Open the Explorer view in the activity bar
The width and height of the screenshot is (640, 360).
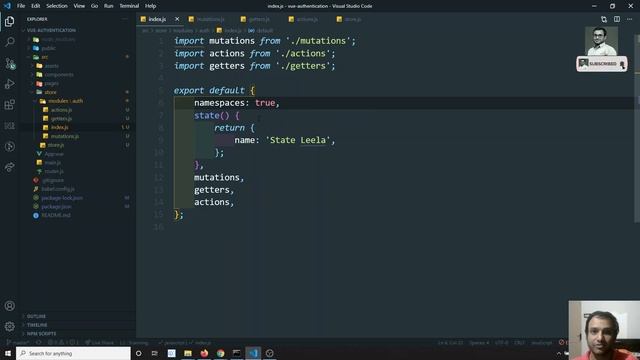pos(9,21)
